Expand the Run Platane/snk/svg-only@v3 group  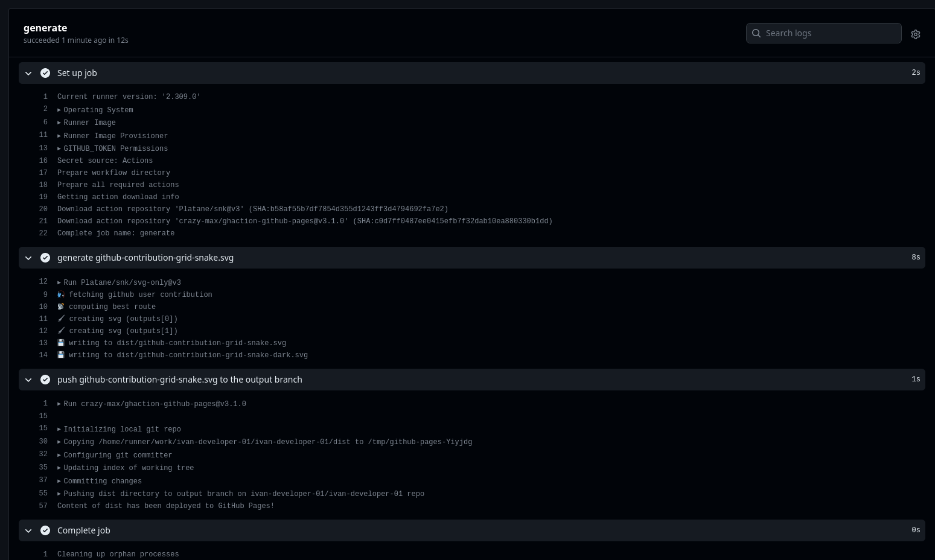[x=60, y=282]
